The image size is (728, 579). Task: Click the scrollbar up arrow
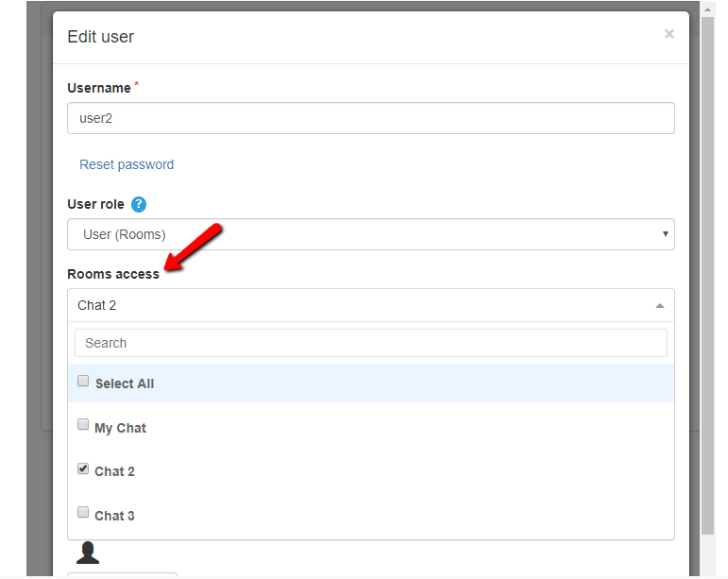(x=707, y=7)
